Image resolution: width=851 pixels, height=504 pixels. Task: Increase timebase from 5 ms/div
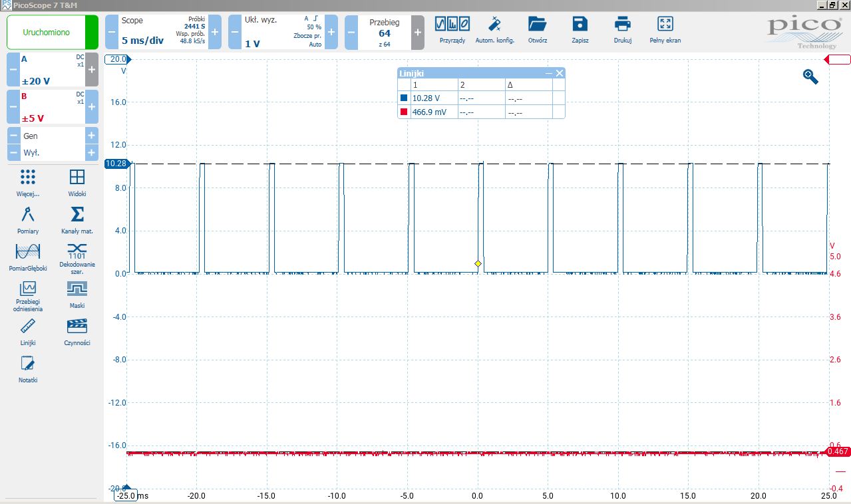[215, 32]
